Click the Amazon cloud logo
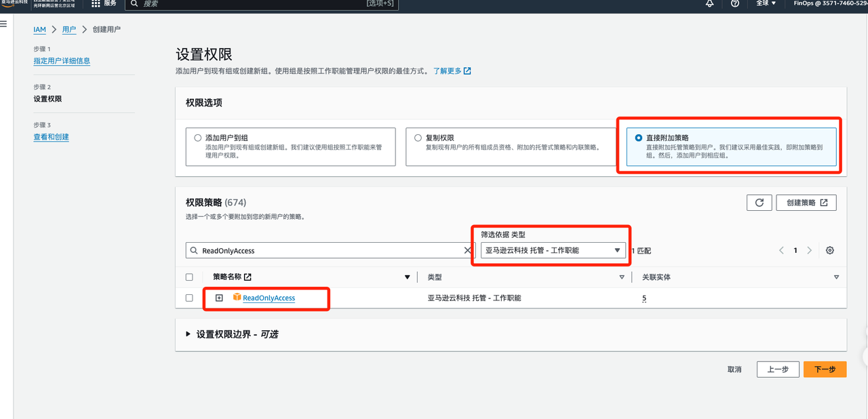The width and height of the screenshot is (868, 419). click(15, 3)
